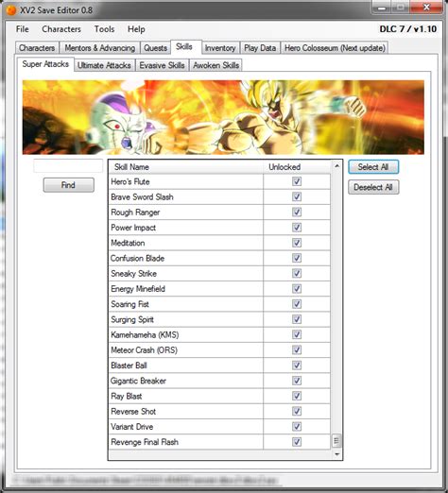The image size is (448, 493).
Task: Click the Unlocked column header
Action: [x=297, y=167]
